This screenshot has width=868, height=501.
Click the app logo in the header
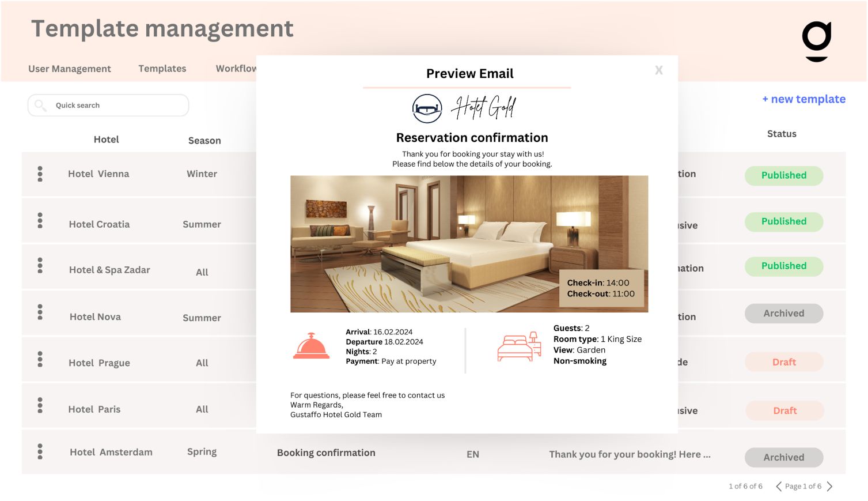(817, 41)
